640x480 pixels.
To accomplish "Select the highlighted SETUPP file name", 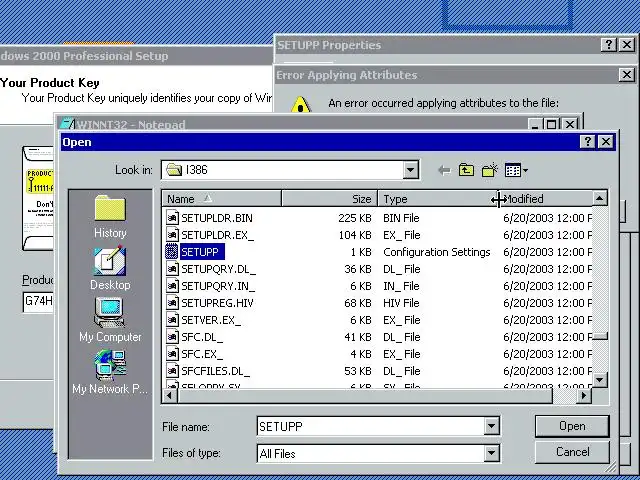I will coord(202,252).
